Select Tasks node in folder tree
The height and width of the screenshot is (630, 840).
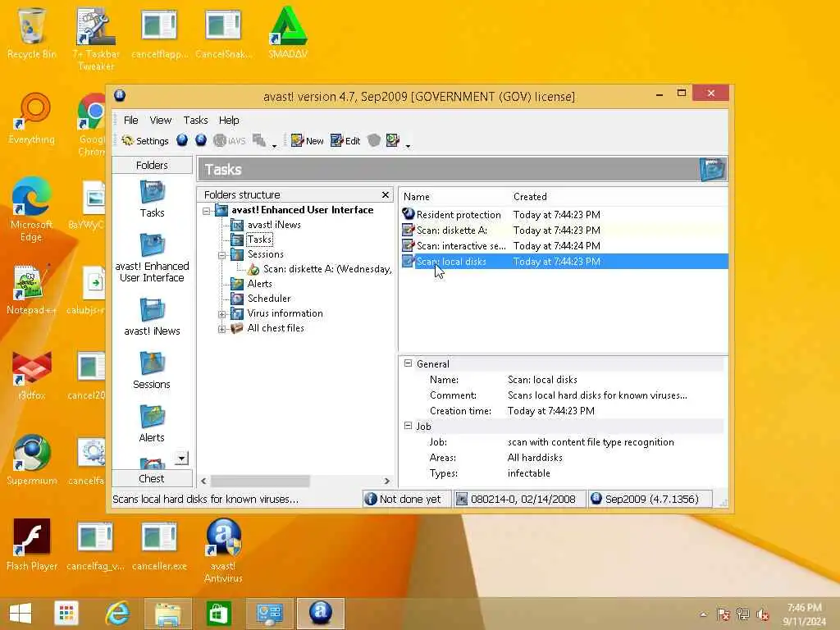[x=259, y=240]
